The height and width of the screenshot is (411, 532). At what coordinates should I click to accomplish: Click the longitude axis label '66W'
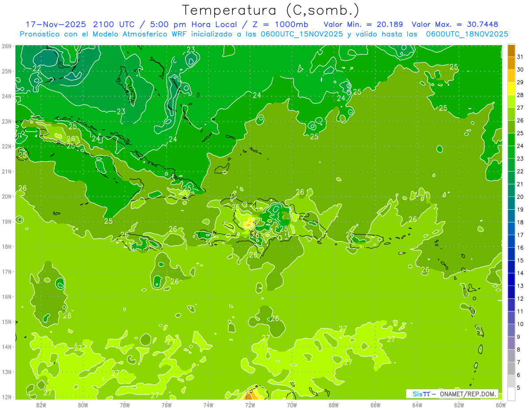pos(375,405)
